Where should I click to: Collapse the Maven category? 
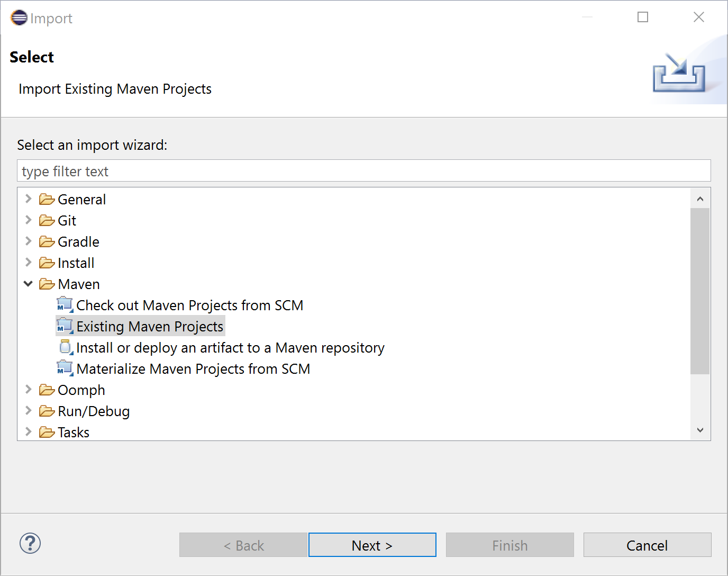[29, 284]
